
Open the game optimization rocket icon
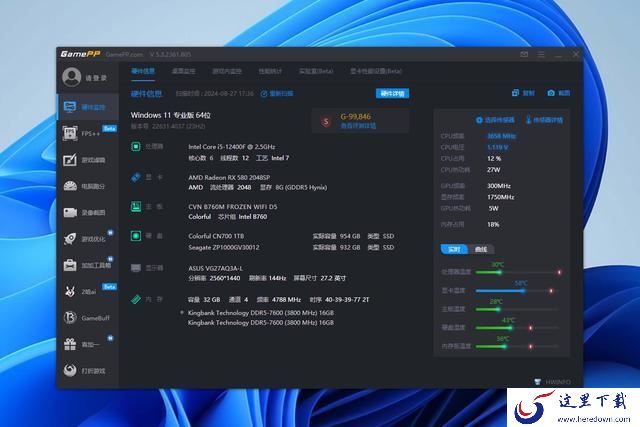[x=70, y=239]
